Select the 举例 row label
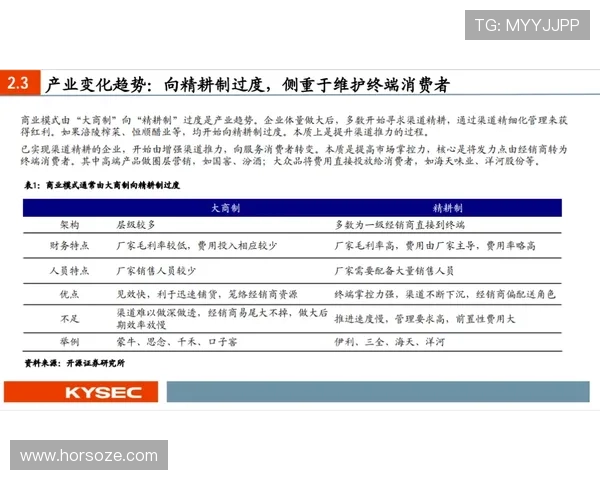600x480 pixels. point(70,342)
